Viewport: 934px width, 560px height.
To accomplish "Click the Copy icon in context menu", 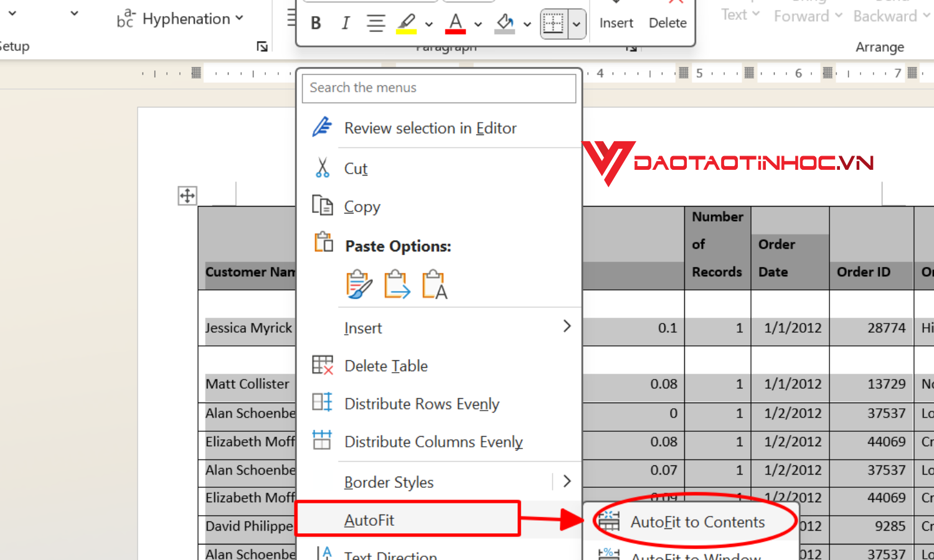I will tap(322, 205).
